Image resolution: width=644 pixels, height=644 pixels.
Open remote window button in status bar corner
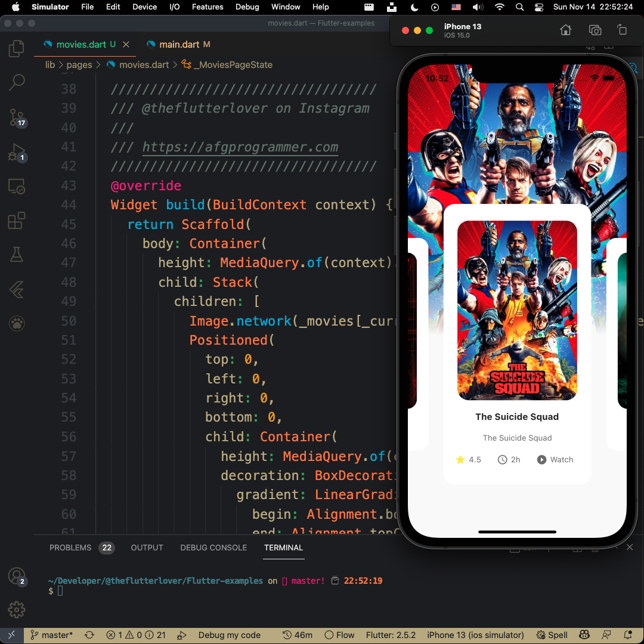pyautogui.click(x=11, y=635)
